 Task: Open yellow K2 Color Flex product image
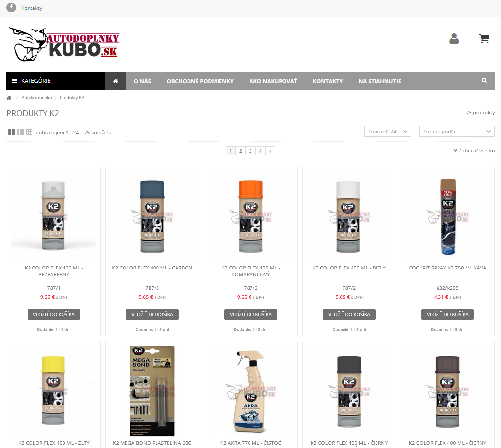pos(54,391)
